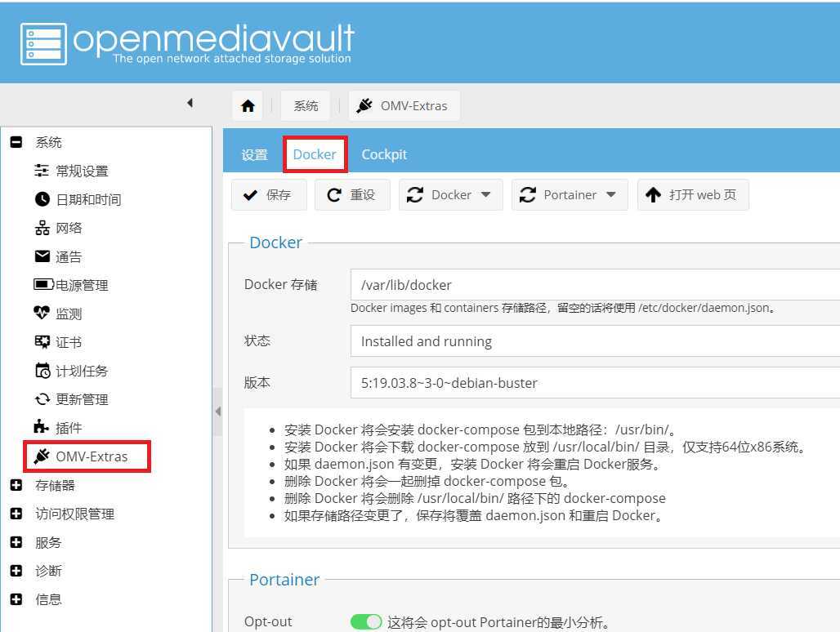Open 电源管理 in the sidebar
Screen dimensions: 840x632
82,285
